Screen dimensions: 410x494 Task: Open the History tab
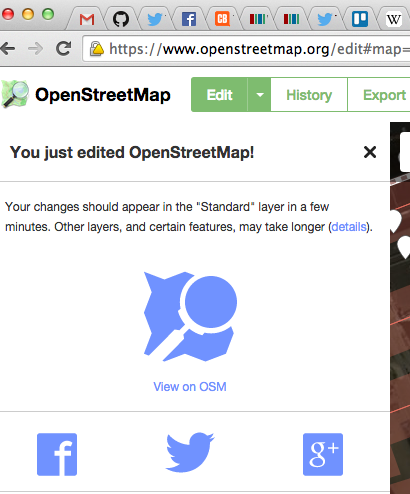pyautogui.click(x=309, y=95)
